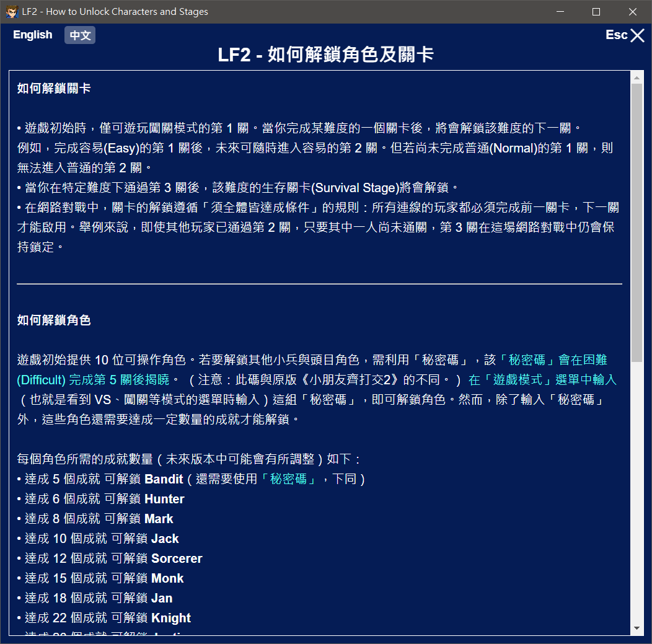The width and height of the screenshot is (652, 644).
Task: Minimize the LF2 window
Action: pos(560,12)
